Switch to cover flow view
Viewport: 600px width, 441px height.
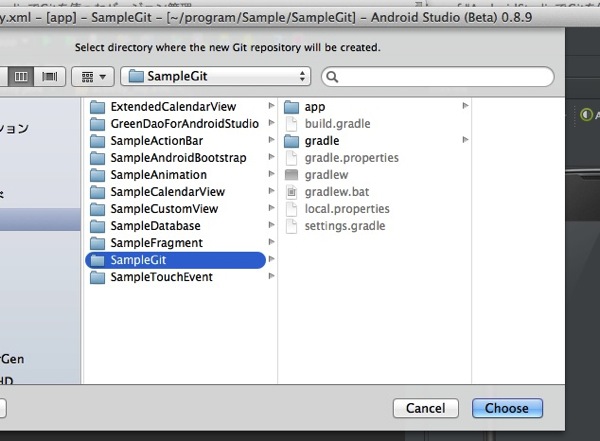[x=49, y=76]
